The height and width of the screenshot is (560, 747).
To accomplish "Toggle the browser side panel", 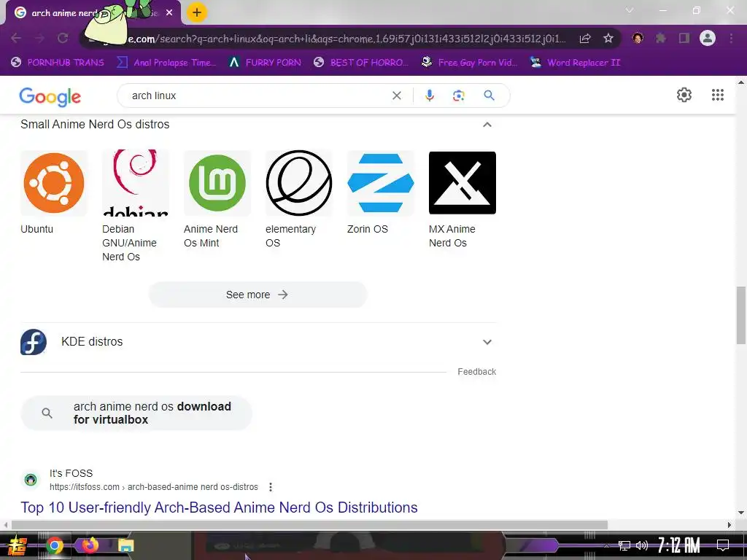I will click(x=684, y=38).
